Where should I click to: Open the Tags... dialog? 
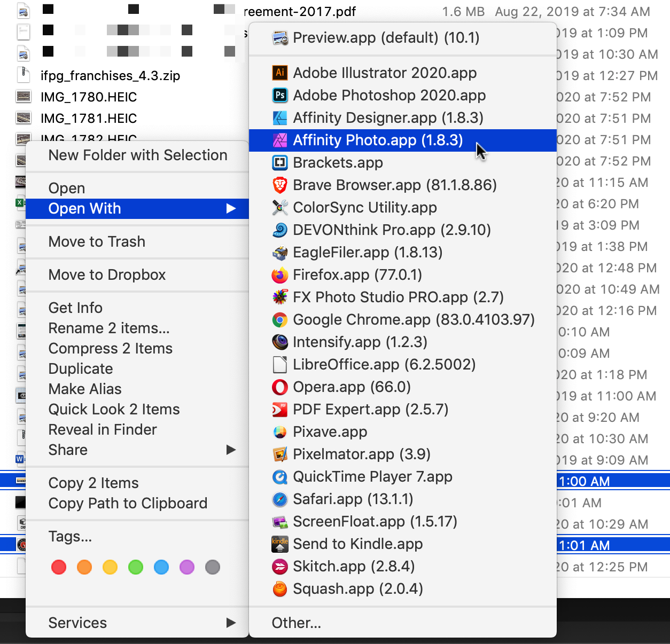pyautogui.click(x=137, y=537)
